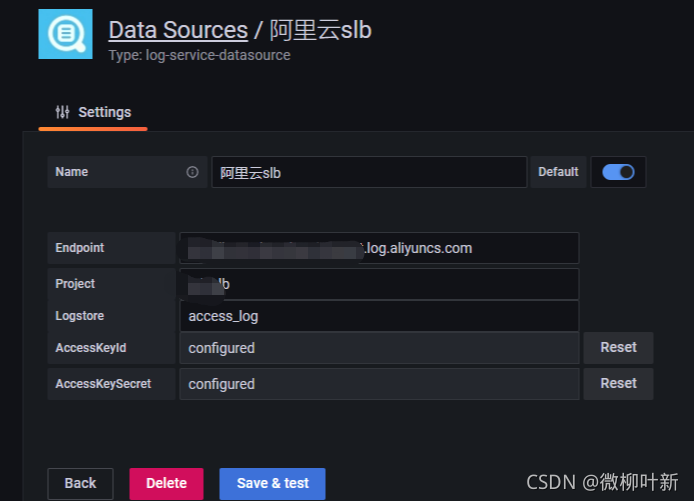Reset the AccessKeyId value

(618, 347)
